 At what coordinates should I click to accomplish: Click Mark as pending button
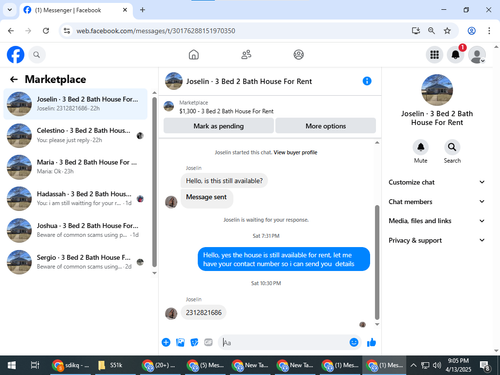coord(219,126)
